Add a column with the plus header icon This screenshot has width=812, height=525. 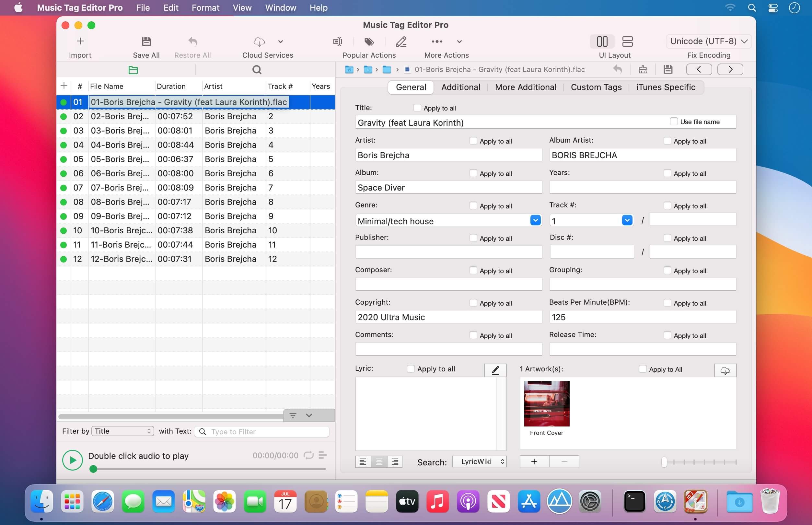tap(64, 86)
